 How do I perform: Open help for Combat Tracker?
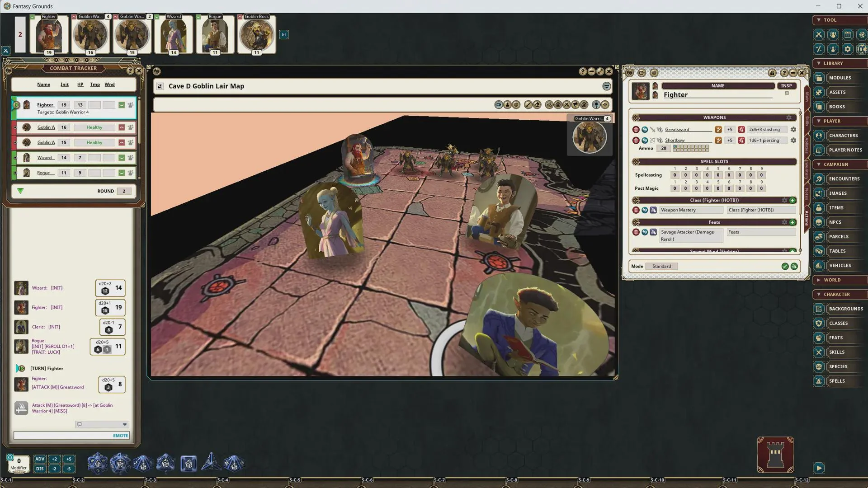[130, 71]
